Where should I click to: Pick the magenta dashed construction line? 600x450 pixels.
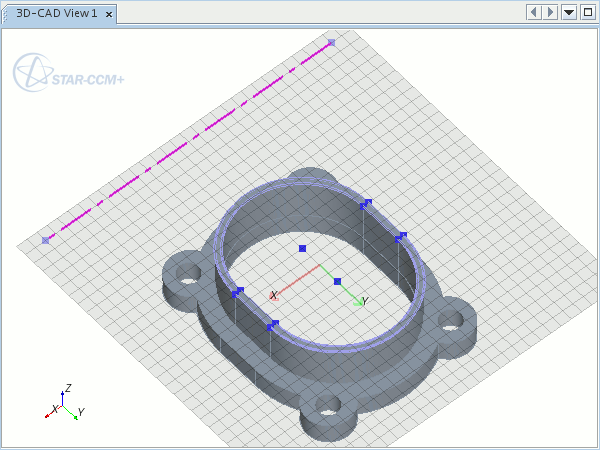(x=190, y=140)
